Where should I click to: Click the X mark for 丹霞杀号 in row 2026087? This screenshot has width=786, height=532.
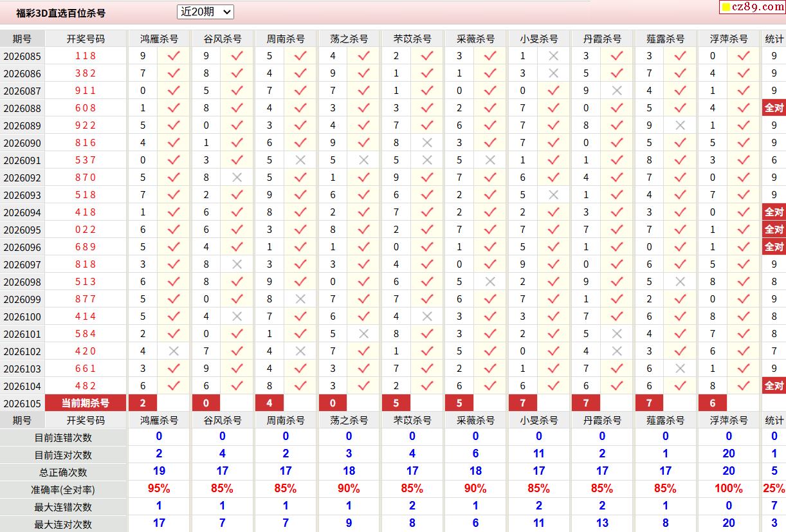(617, 91)
